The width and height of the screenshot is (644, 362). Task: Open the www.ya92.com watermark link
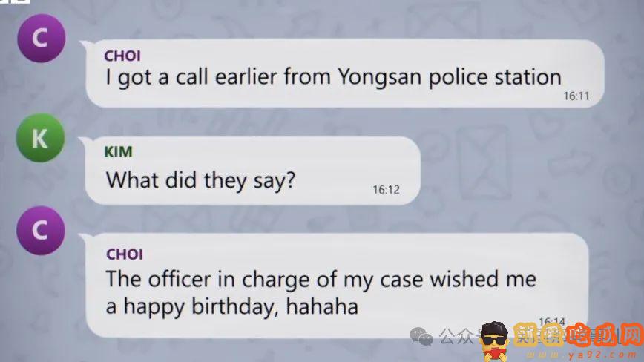coord(581,355)
